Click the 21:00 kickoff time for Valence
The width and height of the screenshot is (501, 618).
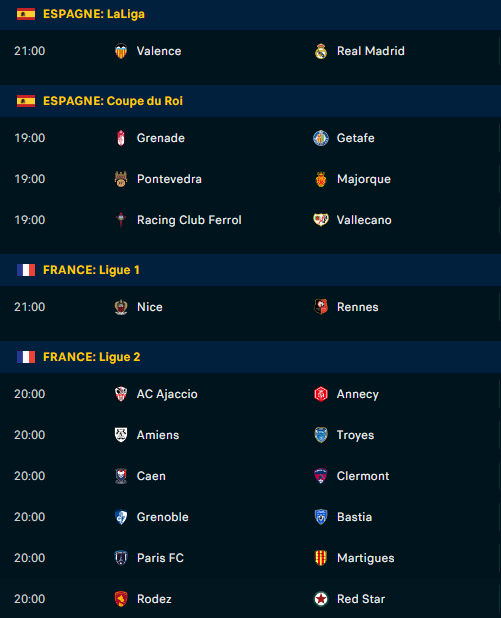(30, 51)
